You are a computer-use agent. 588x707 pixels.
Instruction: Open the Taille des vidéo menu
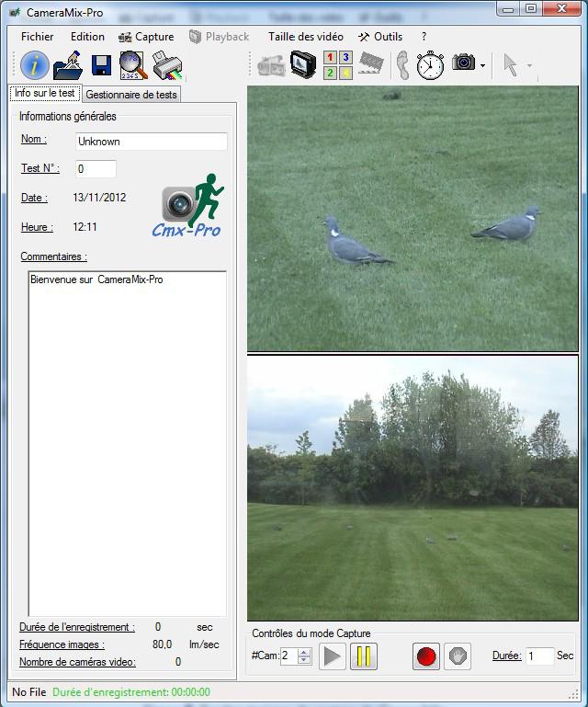306,37
